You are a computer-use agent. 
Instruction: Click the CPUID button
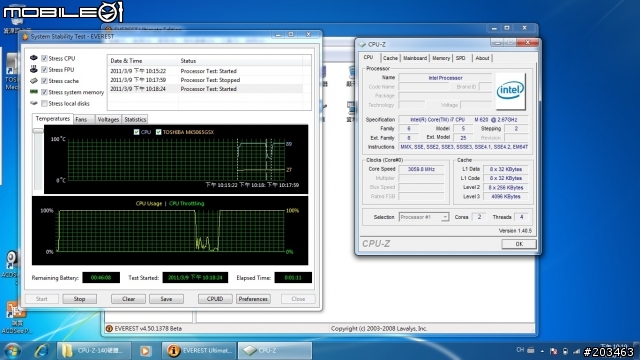coord(215,299)
